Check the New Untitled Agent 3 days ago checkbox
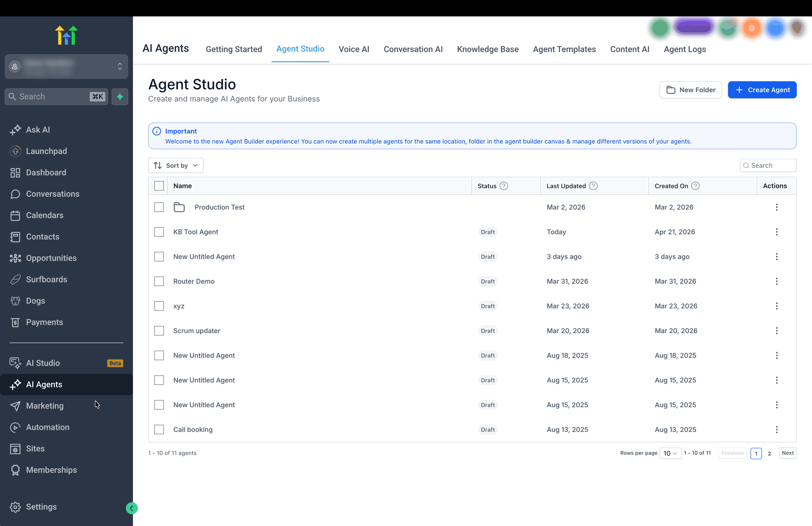812x526 pixels. pyautogui.click(x=159, y=257)
